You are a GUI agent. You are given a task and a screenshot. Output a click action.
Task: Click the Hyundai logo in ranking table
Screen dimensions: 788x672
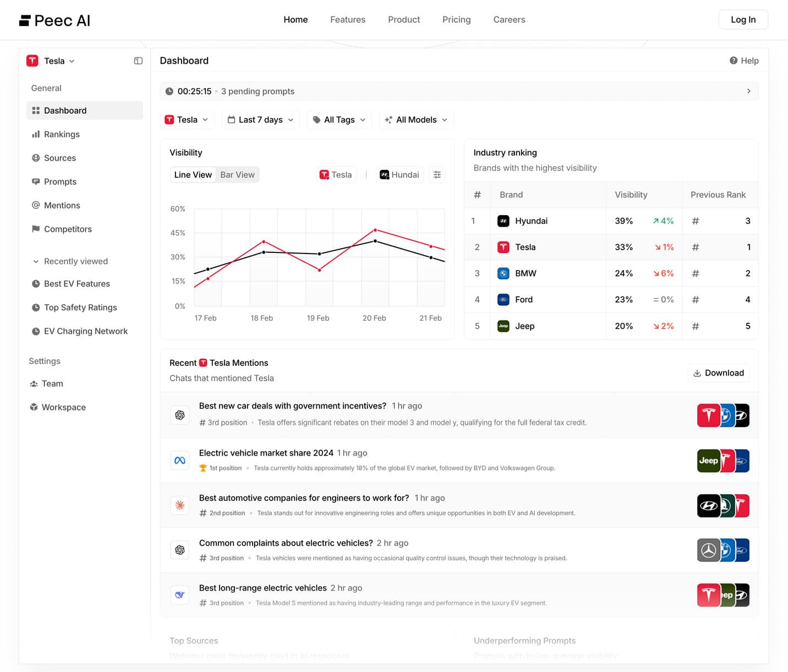point(503,221)
